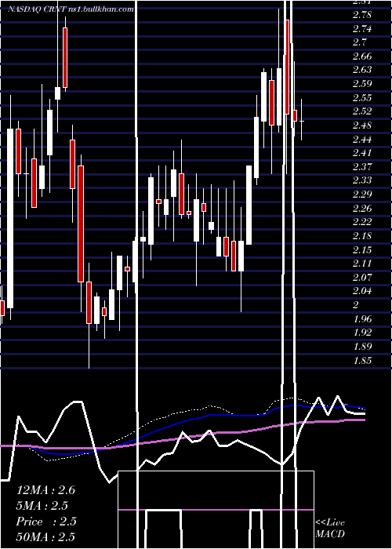This screenshot has width=392, height=549.
Task: Click the 2.18 price axis label
Action: pos(362,236)
